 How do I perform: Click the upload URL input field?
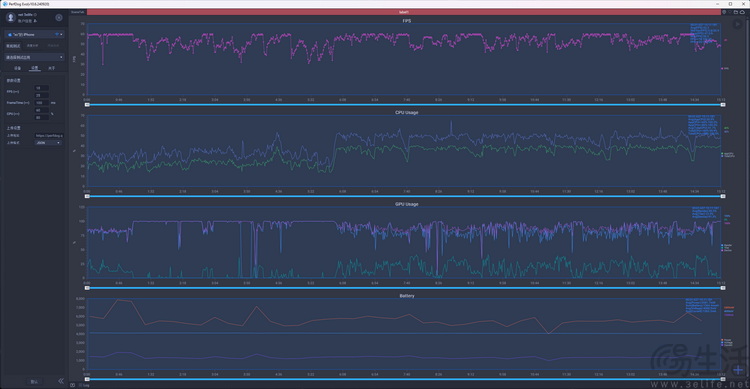pos(49,135)
